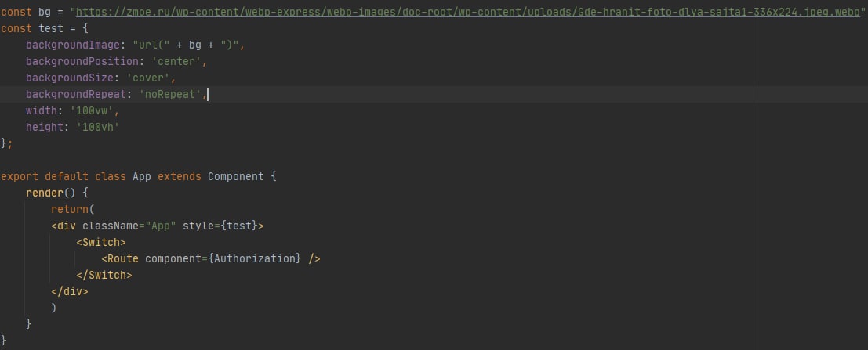Click the 'noRepeat' string value
Image resolution: width=868 pixels, height=350 pixels.
(170, 95)
